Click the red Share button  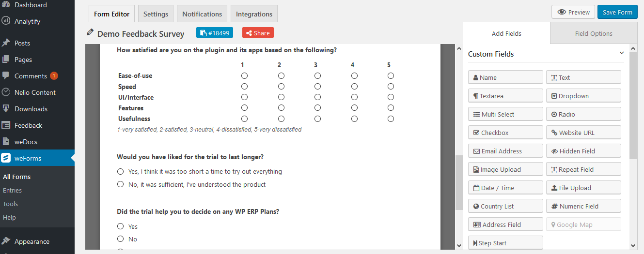(x=258, y=32)
